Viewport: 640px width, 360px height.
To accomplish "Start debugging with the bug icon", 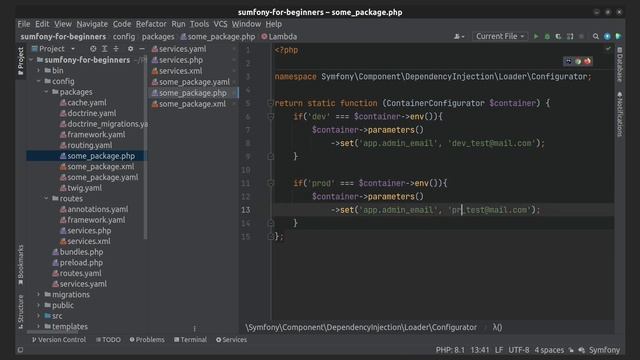I will [x=547, y=36].
